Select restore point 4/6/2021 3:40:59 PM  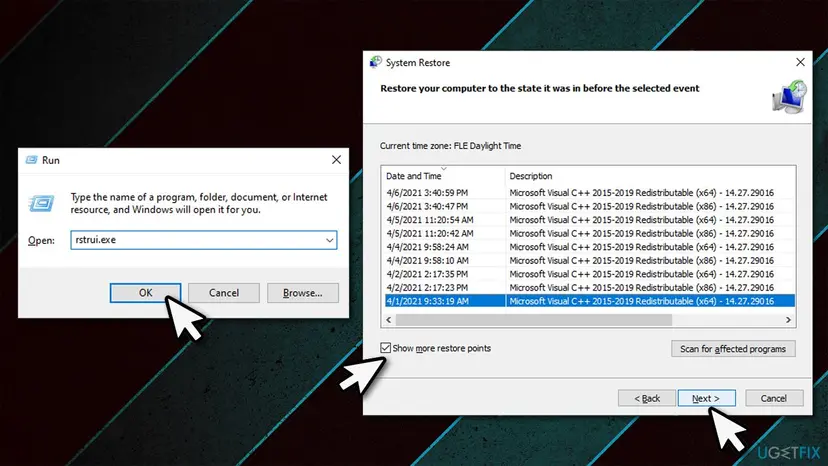588,193
